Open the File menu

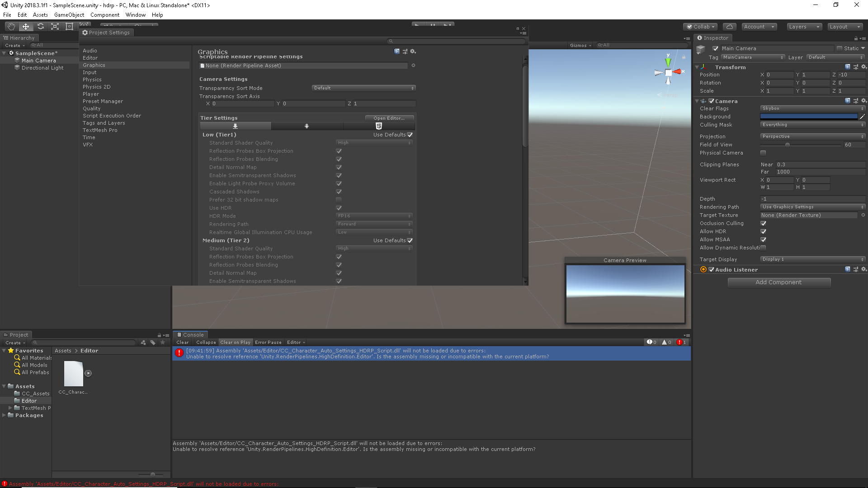click(x=7, y=15)
